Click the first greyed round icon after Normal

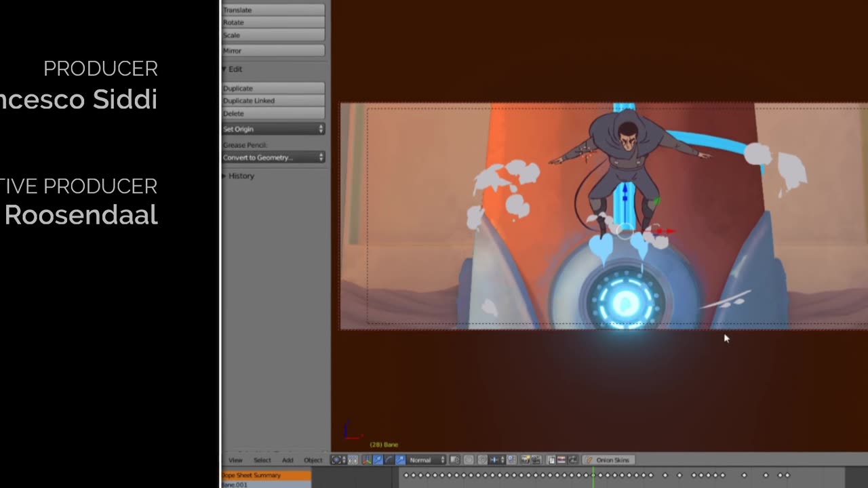(x=469, y=460)
